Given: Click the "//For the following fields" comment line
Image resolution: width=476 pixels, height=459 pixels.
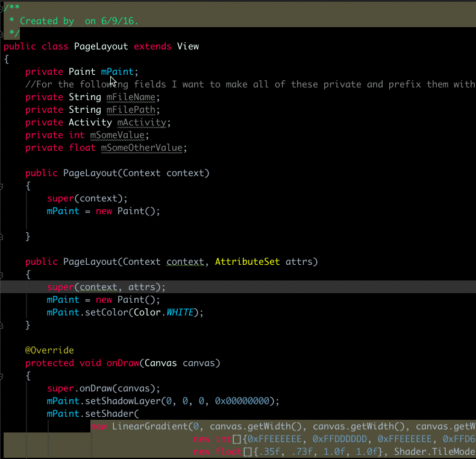Looking at the screenshot, I should pyautogui.click(x=250, y=84).
